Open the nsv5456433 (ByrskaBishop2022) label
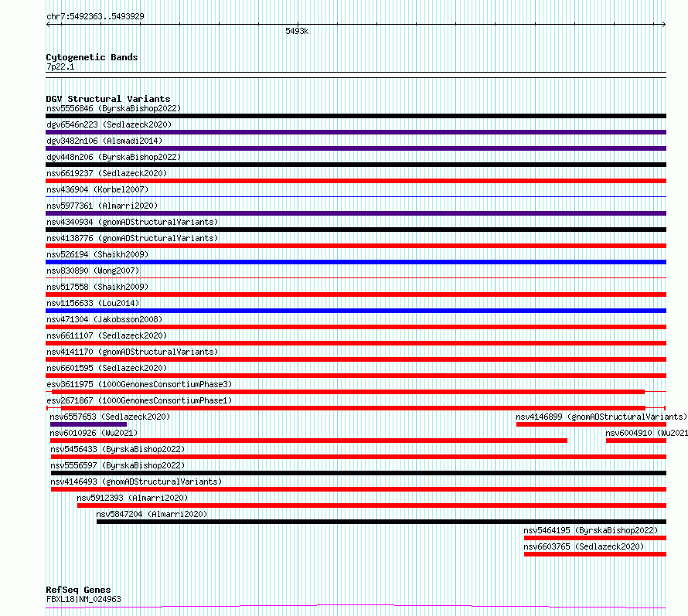This screenshot has width=688, height=616. click(x=118, y=449)
